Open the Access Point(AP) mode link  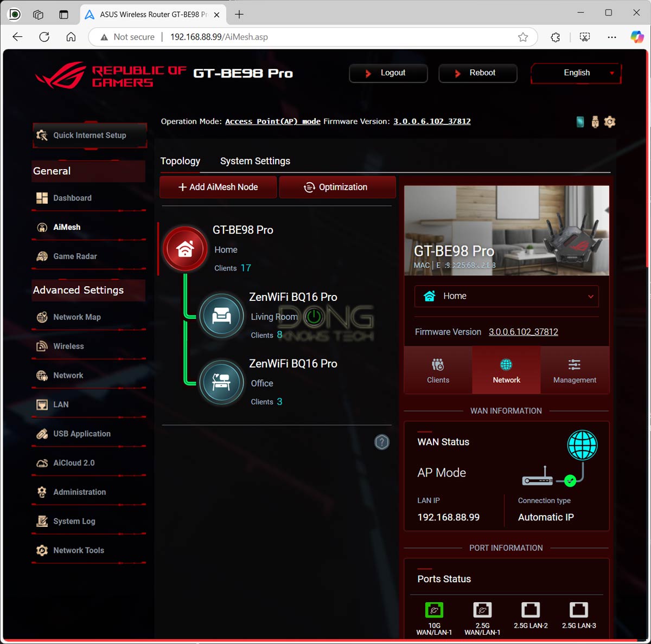[273, 121]
